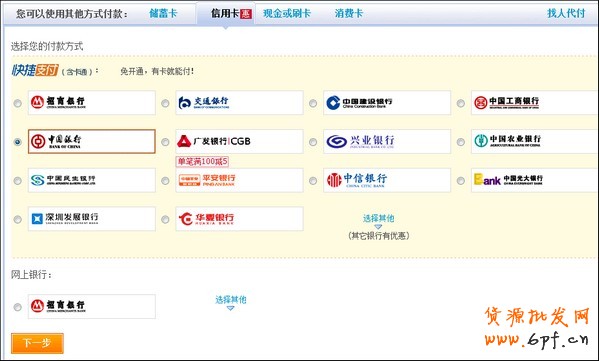Choose the Bank of Communications logo
The image size is (599, 361).
point(239,102)
